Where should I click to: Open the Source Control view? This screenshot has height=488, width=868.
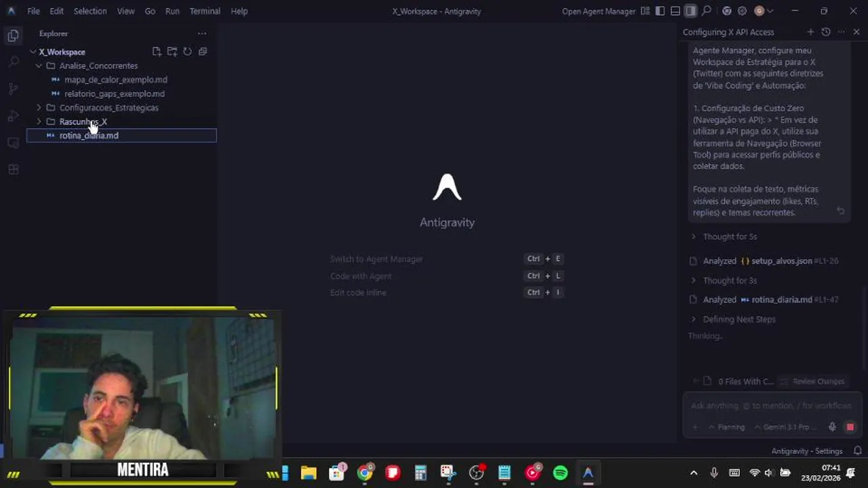tap(13, 89)
